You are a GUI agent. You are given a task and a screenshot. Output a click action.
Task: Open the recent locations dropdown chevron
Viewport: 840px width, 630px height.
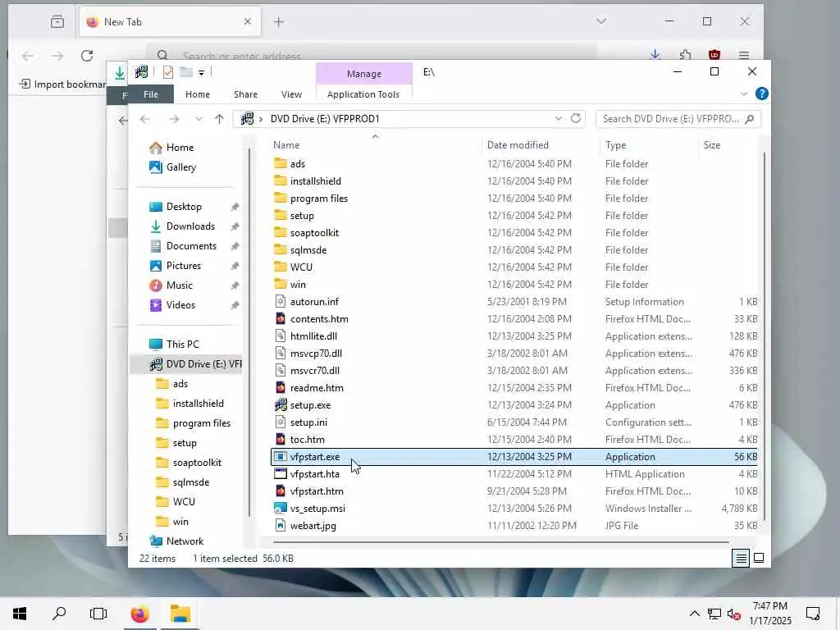point(199,119)
